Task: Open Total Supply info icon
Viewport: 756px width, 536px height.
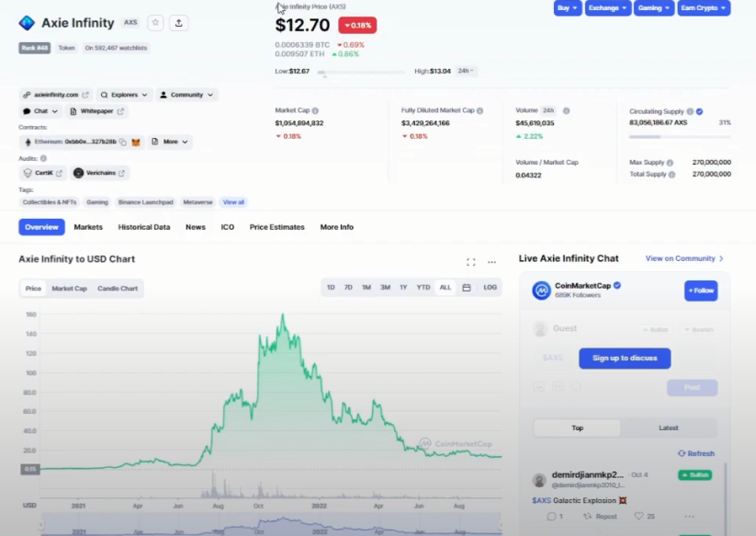Action: pyautogui.click(x=671, y=174)
